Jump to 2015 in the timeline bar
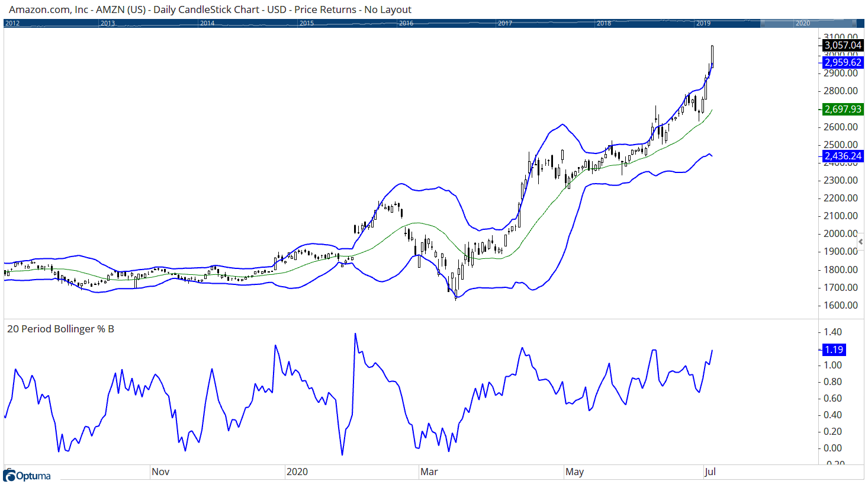 click(x=307, y=24)
